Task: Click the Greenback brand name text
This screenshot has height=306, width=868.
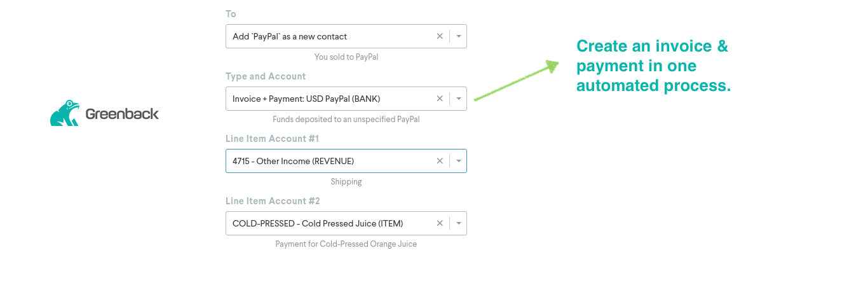Action: click(x=122, y=115)
